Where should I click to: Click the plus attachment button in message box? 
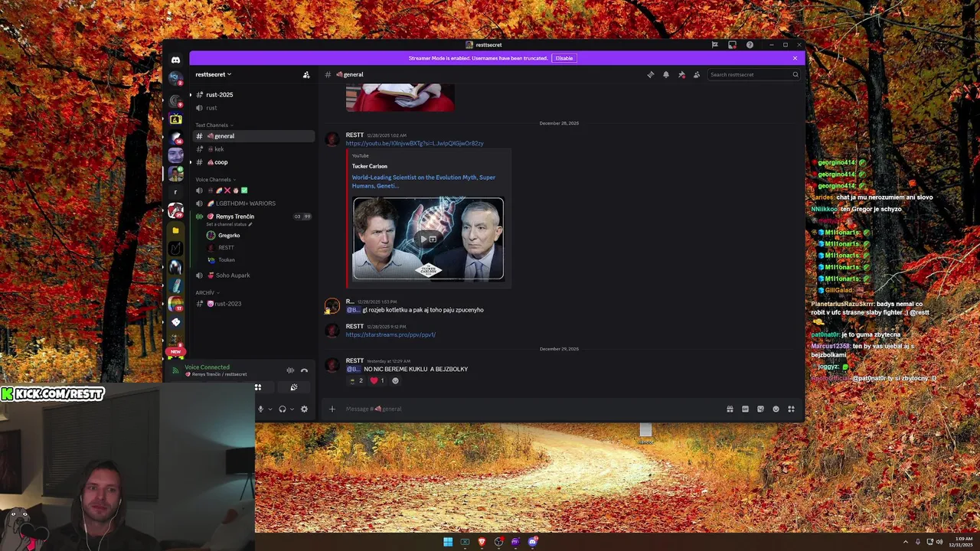(332, 409)
